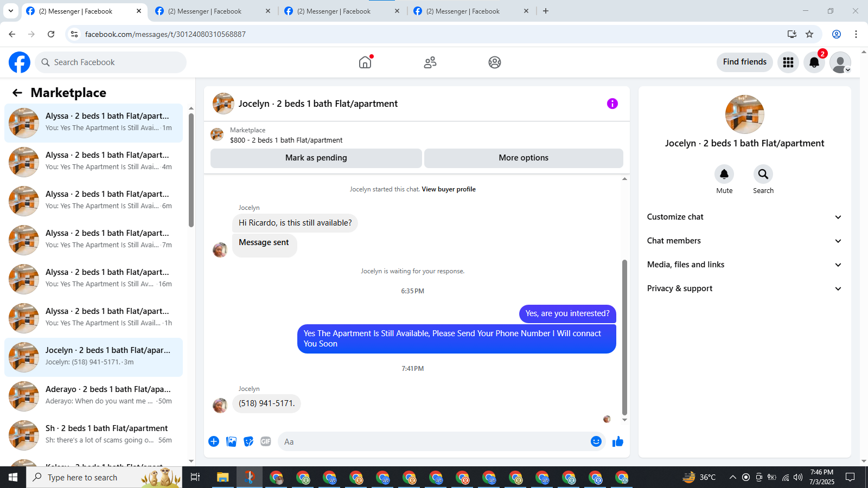Image resolution: width=868 pixels, height=488 pixels.
Task: Expand Media, files and links section
Action: coord(744,265)
